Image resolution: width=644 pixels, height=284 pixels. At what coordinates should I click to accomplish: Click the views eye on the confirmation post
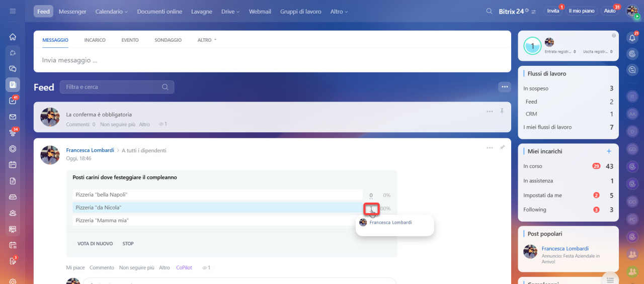[x=161, y=124]
